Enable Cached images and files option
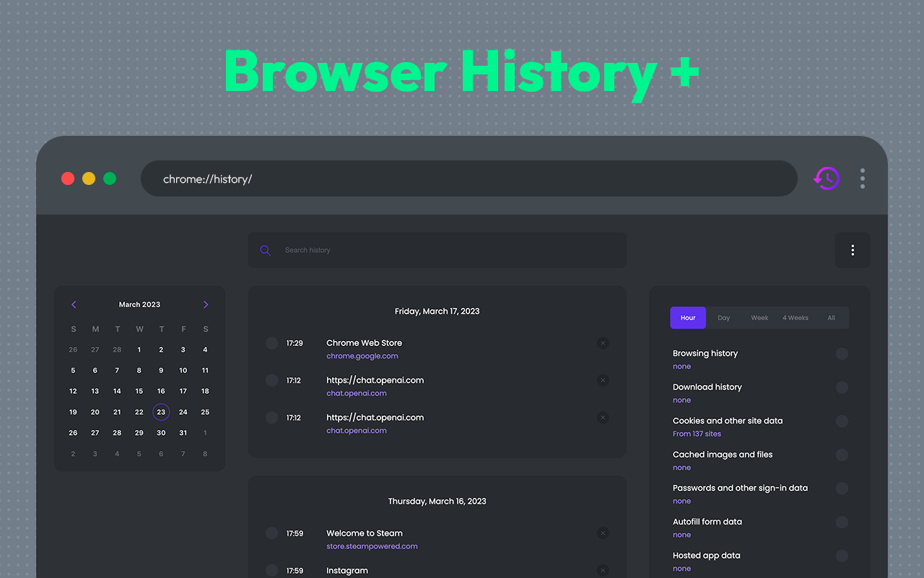 coord(842,455)
